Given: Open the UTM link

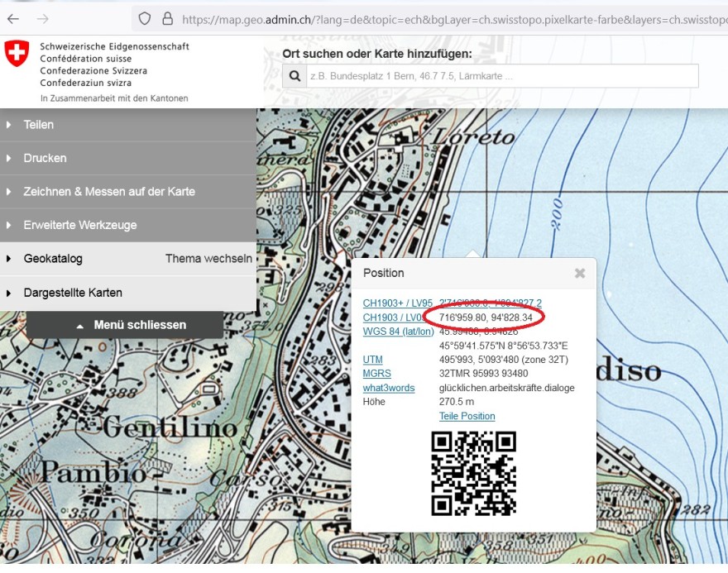Looking at the screenshot, I should pyautogui.click(x=373, y=360).
